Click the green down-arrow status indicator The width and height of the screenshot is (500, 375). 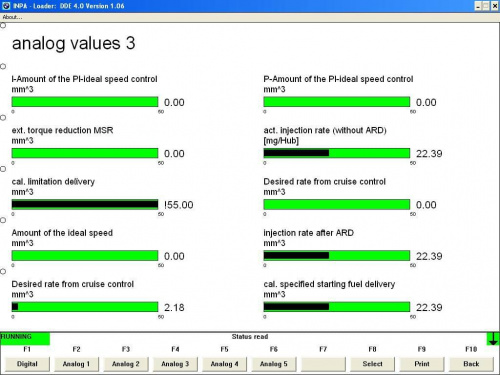pos(493,339)
